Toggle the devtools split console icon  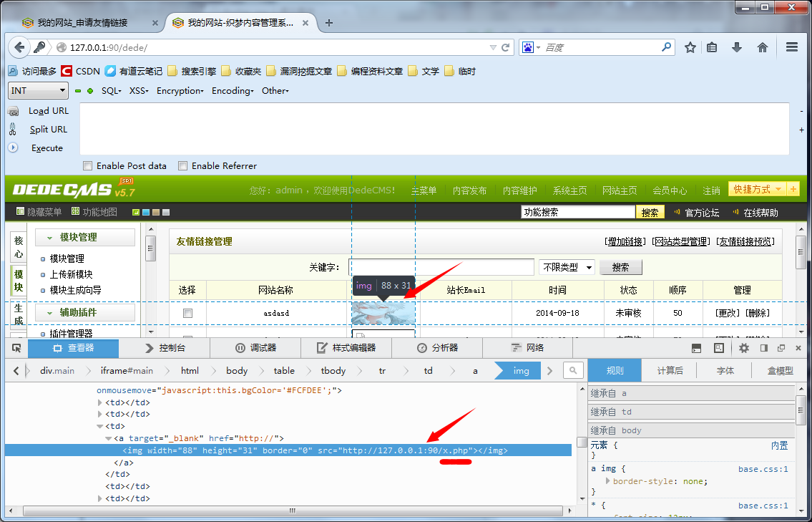click(697, 348)
